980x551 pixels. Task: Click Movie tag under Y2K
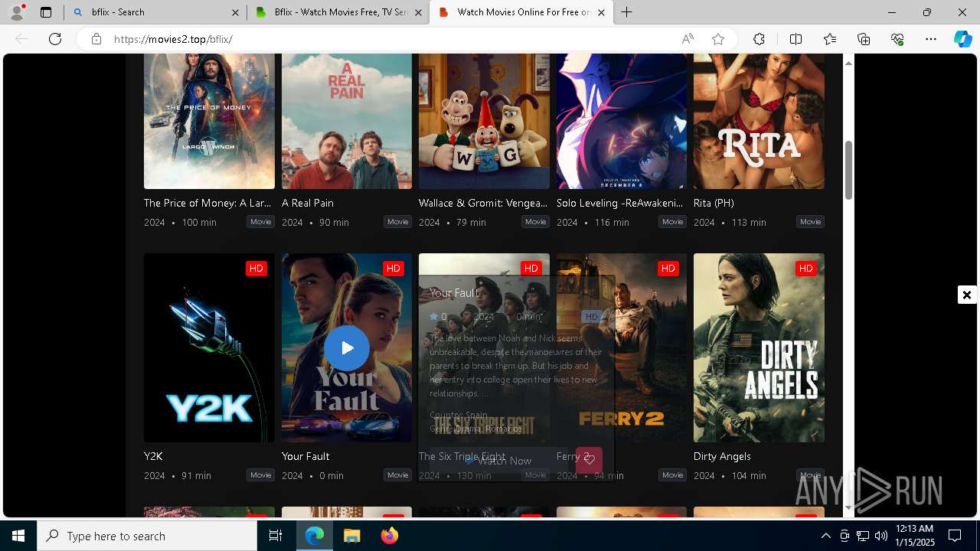point(260,475)
